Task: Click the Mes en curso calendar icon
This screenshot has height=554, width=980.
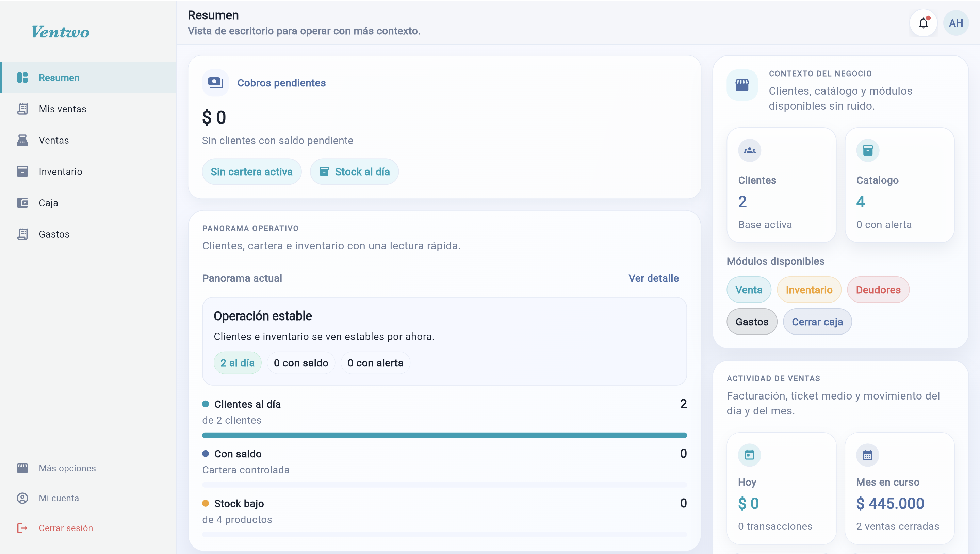Action: [x=867, y=455]
